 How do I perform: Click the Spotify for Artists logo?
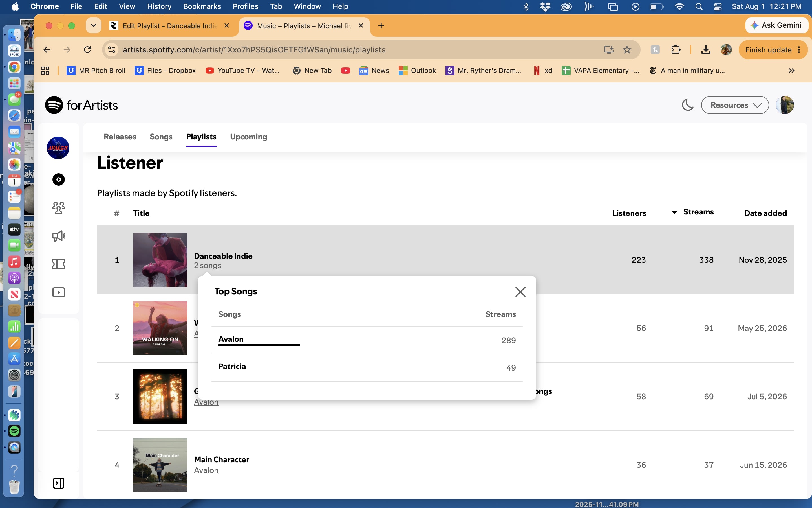pyautogui.click(x=81, y=105)
